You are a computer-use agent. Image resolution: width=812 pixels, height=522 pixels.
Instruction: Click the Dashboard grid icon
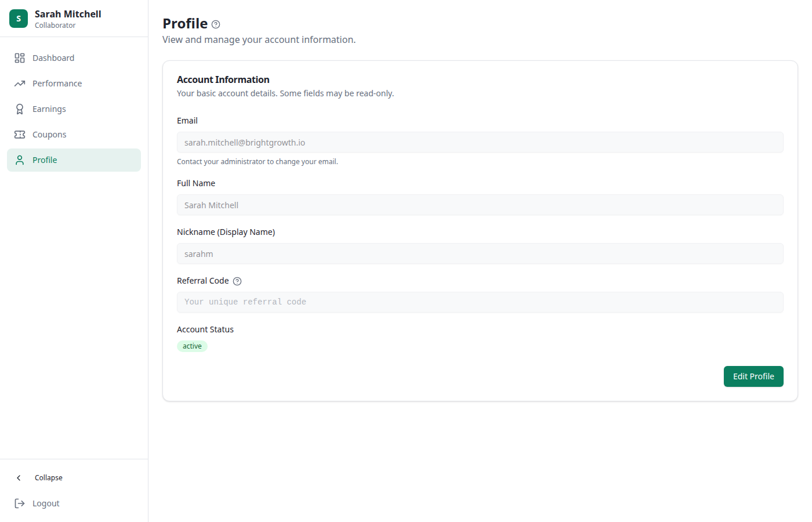(19, 57)
